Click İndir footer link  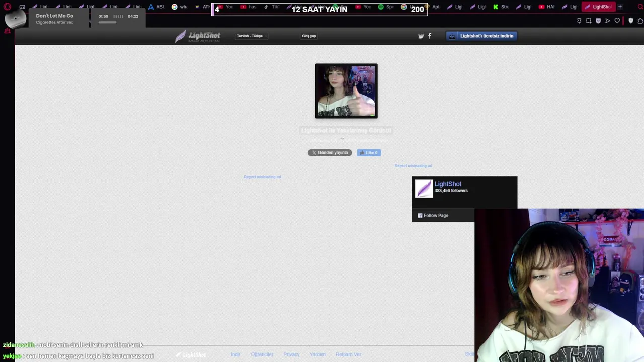[x=235, y=354]
